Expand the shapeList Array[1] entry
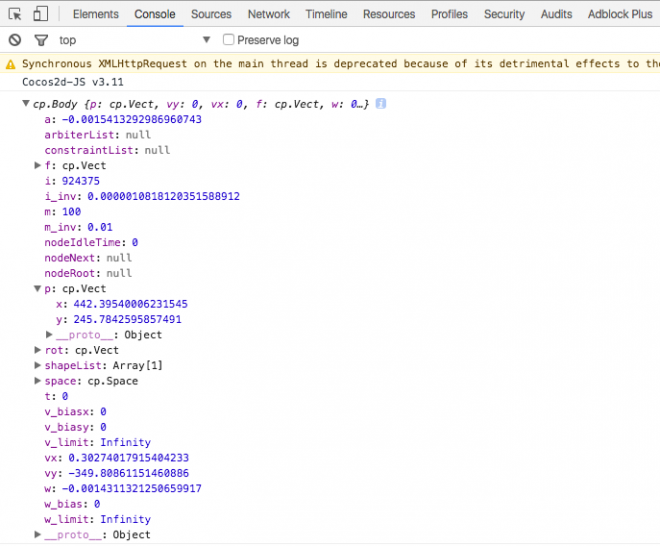 click(38, 366)
